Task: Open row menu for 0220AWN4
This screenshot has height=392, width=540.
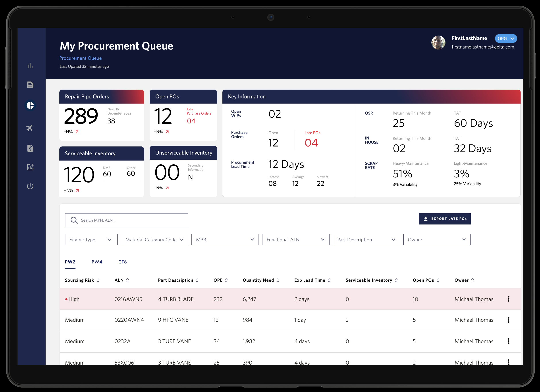Action: click(508, 320)
